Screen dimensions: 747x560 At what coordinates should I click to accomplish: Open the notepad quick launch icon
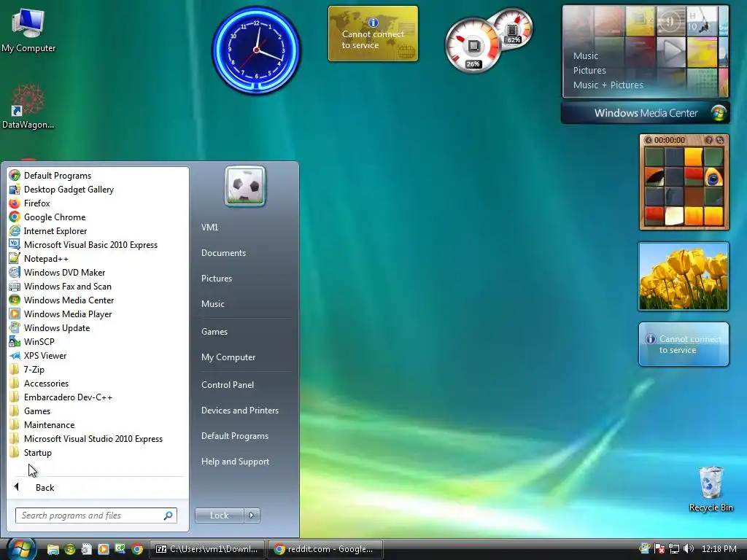87,550
